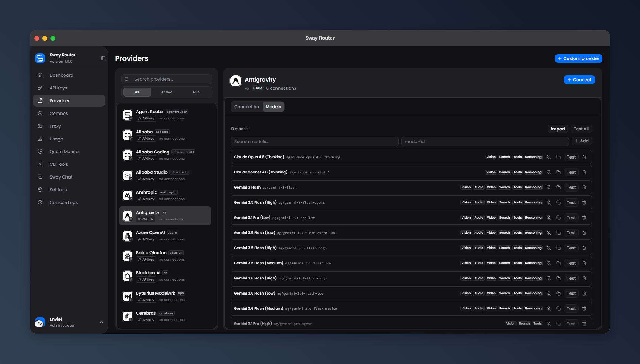Select the Alibaba Studio provider row
This screenshot has height=364, width=640.
(165, 175)
